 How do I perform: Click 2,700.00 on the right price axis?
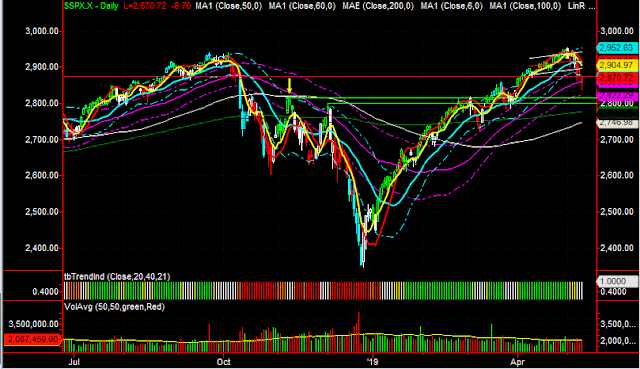617,139
